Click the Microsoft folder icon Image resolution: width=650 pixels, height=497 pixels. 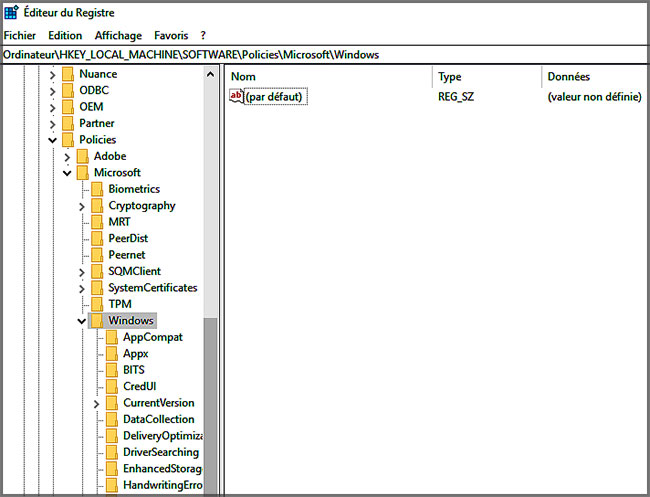[82, 172]
